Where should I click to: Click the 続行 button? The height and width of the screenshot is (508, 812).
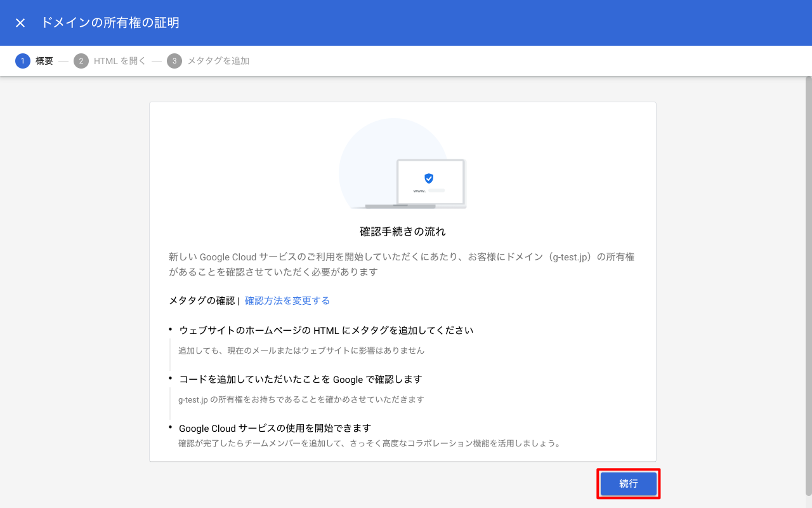coord(627,483)
